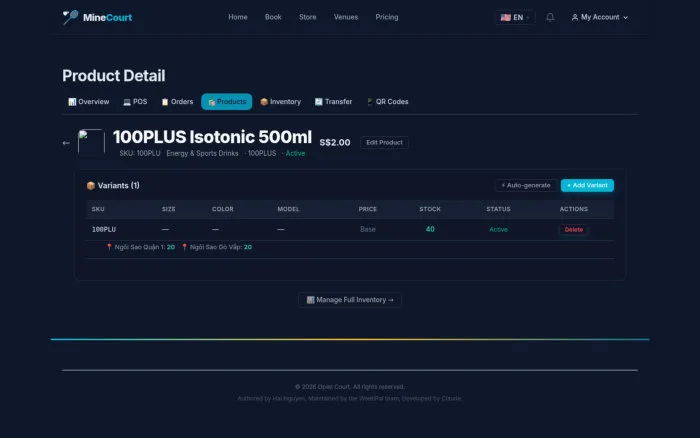Click the Base price cell
The image size is (700, 438).
[x=367, y=229]
